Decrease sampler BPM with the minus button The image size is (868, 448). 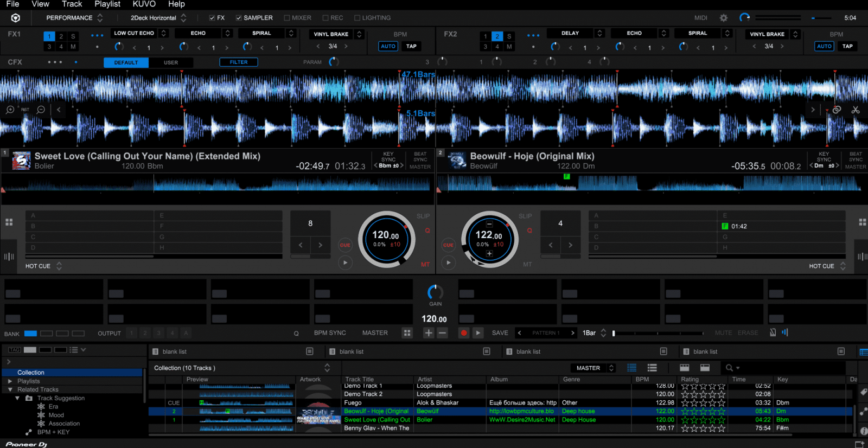point(443,333)
